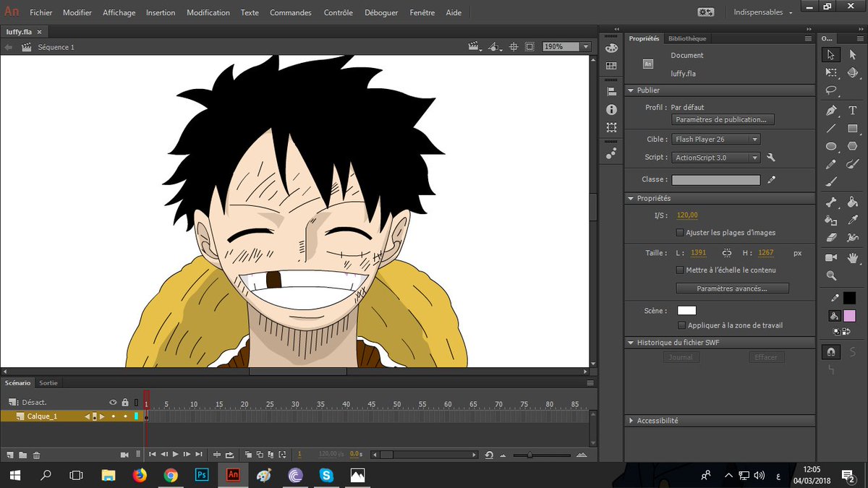Select the Ink Bottle tool
The image size is (868, 488).
[831, 220]
